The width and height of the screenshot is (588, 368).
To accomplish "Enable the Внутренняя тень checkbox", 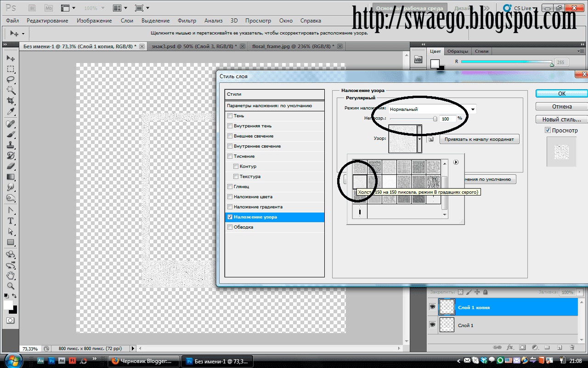I will point(230,126).
